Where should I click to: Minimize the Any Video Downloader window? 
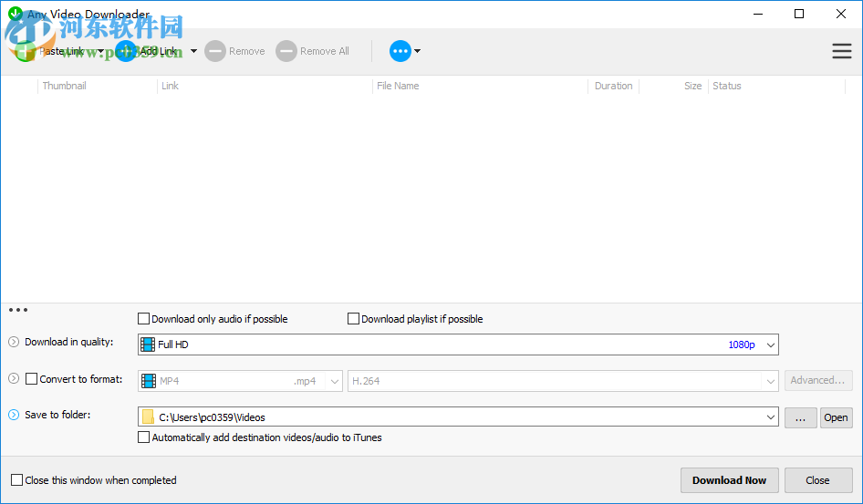[x=758, y=14]
